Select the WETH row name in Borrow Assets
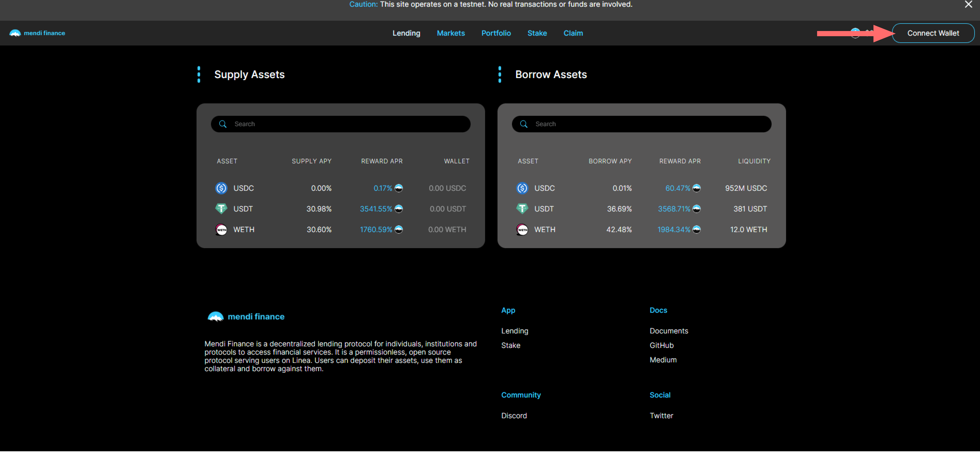This screenshot has height=473, width=980. tap(545, 230)
